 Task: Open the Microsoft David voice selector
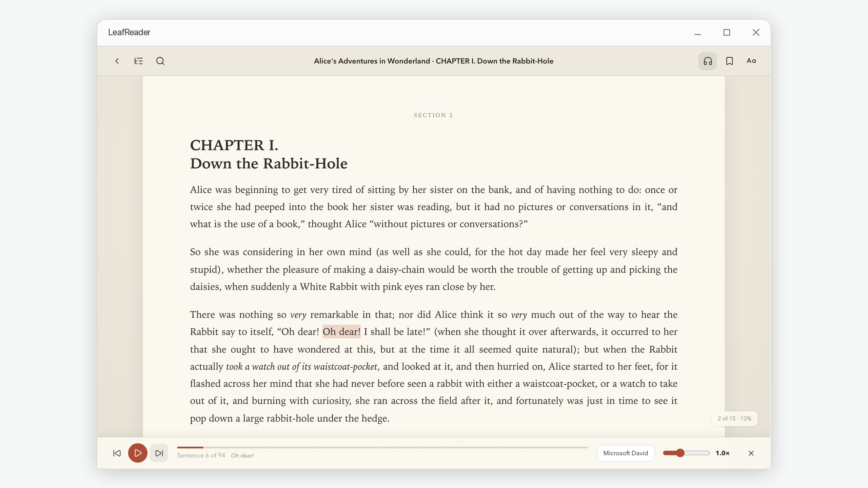click(626, 453)
